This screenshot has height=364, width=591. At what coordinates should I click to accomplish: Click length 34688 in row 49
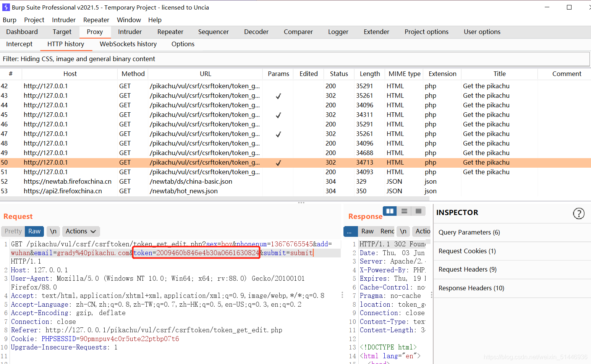click(x=365, y=153)
